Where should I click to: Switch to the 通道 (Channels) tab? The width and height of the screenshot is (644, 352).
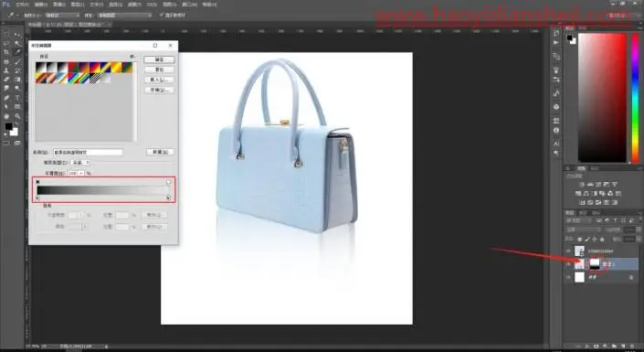pyautogui.click(x=583, y=213)
